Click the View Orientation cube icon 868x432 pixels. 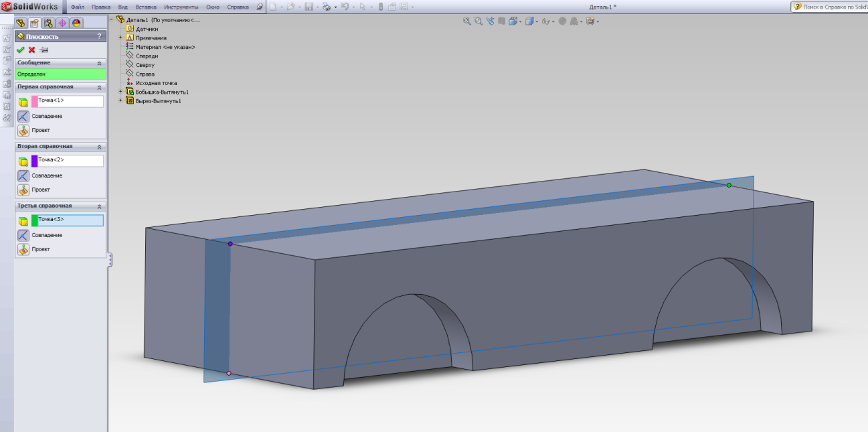pos(515,21)
